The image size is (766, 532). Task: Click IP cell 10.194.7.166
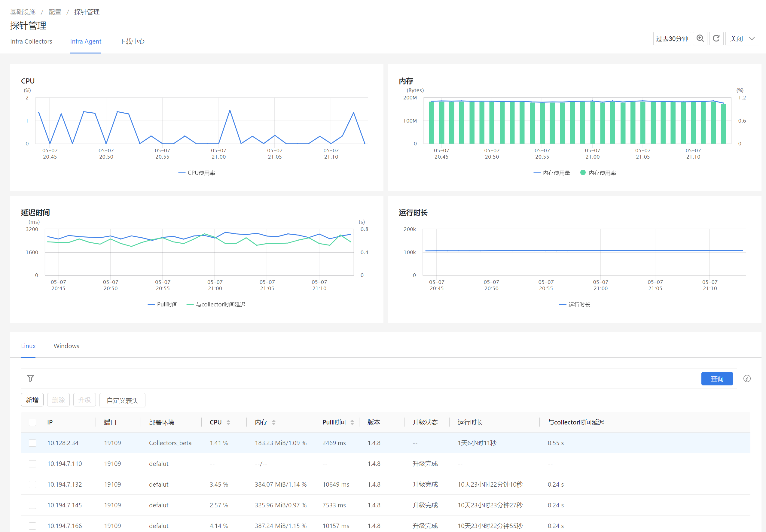[x=64, y=526]
